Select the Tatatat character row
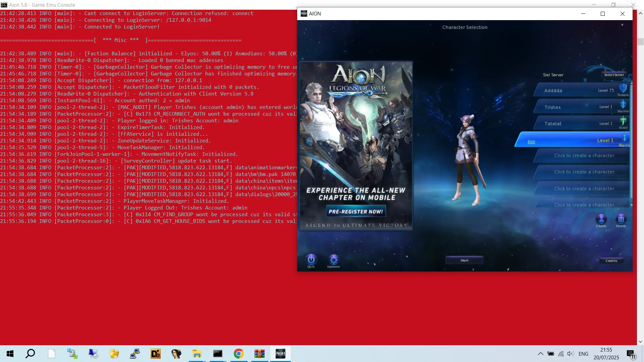644x362 pixels. click(581, 123)
